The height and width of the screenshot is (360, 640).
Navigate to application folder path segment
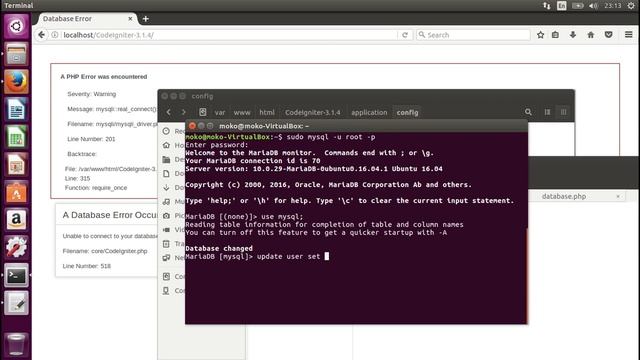(369, 112)
